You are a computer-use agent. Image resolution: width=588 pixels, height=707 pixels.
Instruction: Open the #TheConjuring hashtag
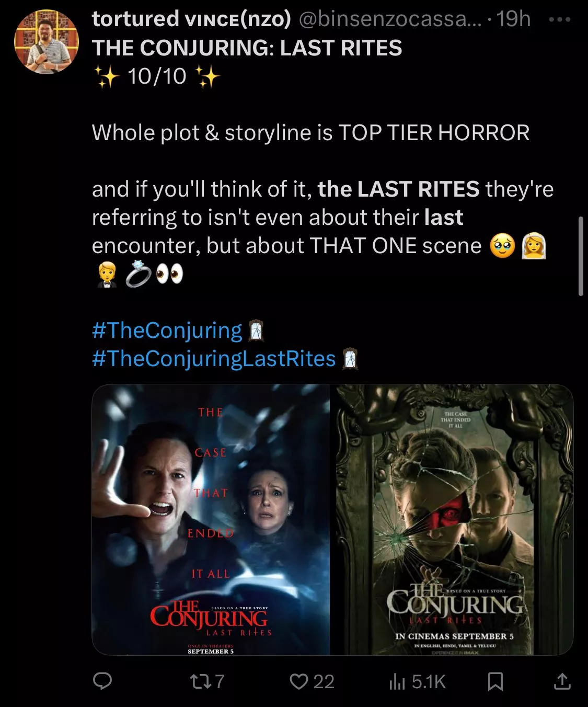(167, 330)
